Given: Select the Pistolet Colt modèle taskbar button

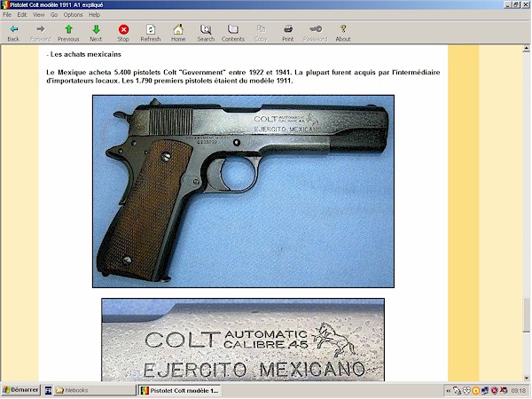Looking at the screenshot, I should coord(180,390).
